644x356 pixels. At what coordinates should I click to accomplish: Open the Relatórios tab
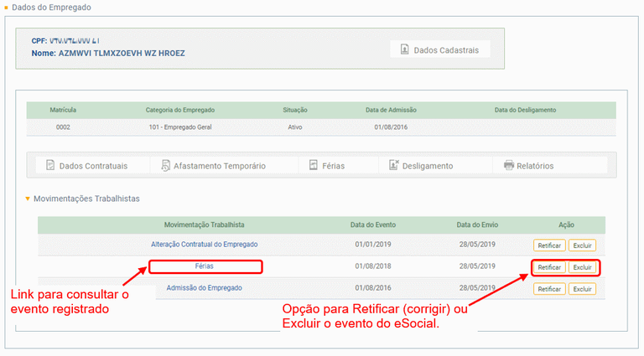[534, 166]
